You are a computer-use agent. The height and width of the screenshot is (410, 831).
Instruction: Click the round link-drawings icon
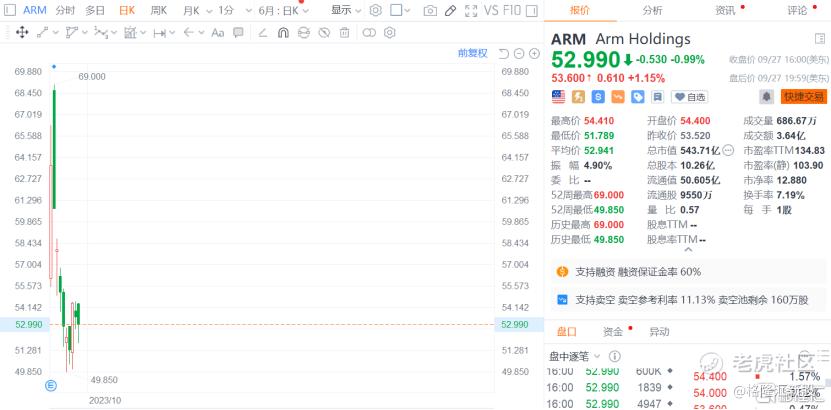click(x=304, y=33)
